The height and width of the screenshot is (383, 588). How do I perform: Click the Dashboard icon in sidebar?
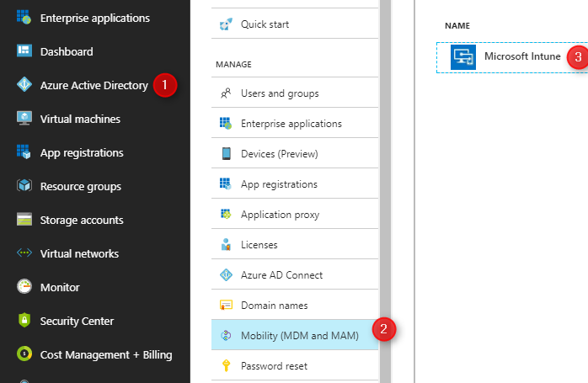[x=24, y=51]
